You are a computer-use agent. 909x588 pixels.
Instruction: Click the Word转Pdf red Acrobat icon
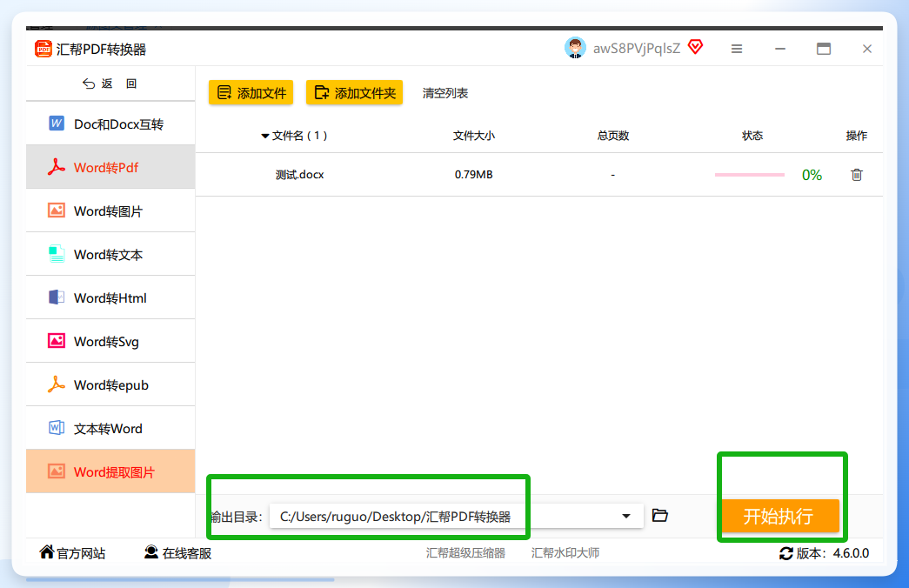57,167
